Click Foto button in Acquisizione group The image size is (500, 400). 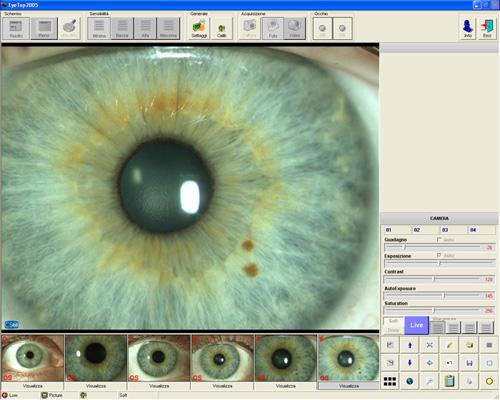[x=273, y=28]
